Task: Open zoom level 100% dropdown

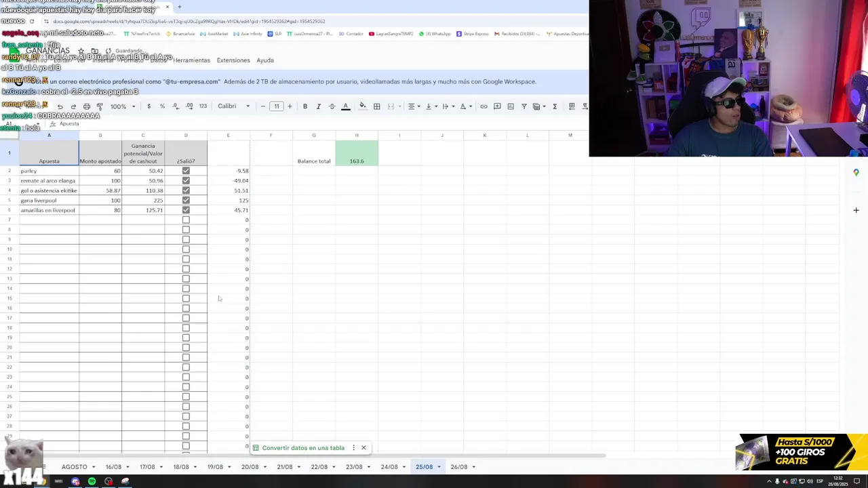Action: (123, 106)
